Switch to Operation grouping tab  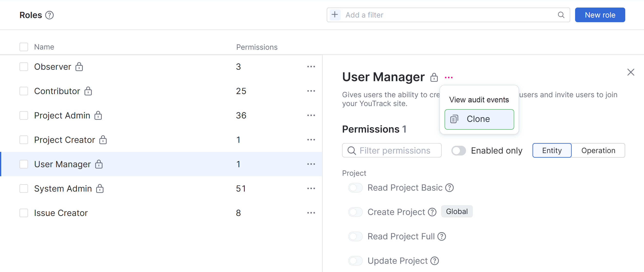coord(598,150)
